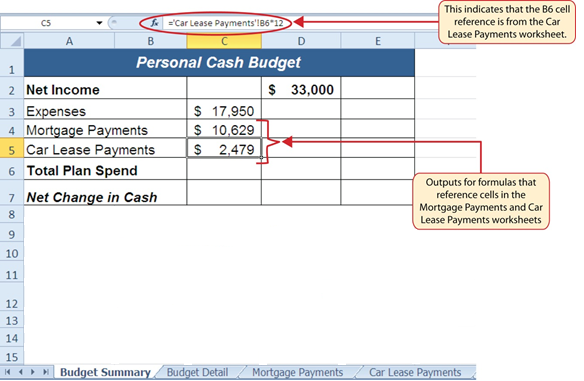Image resolution: width=584 pixels, height=381 pixels.
Task: Select row 14 header
Action: tap(12, 338)
